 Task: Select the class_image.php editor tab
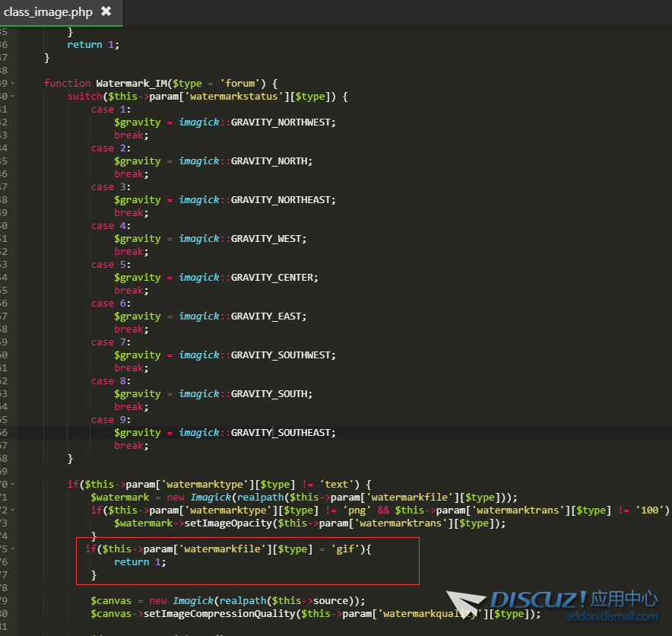[62, 12]
